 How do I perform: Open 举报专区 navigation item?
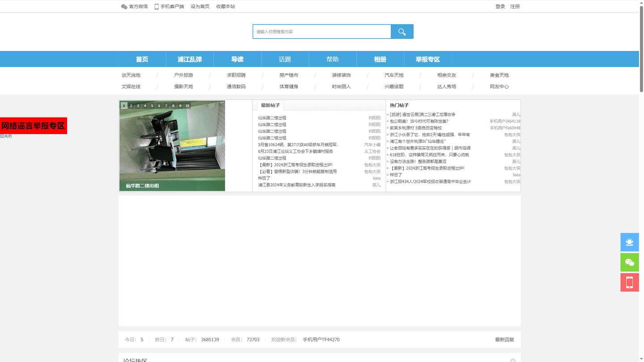point(428,59)
